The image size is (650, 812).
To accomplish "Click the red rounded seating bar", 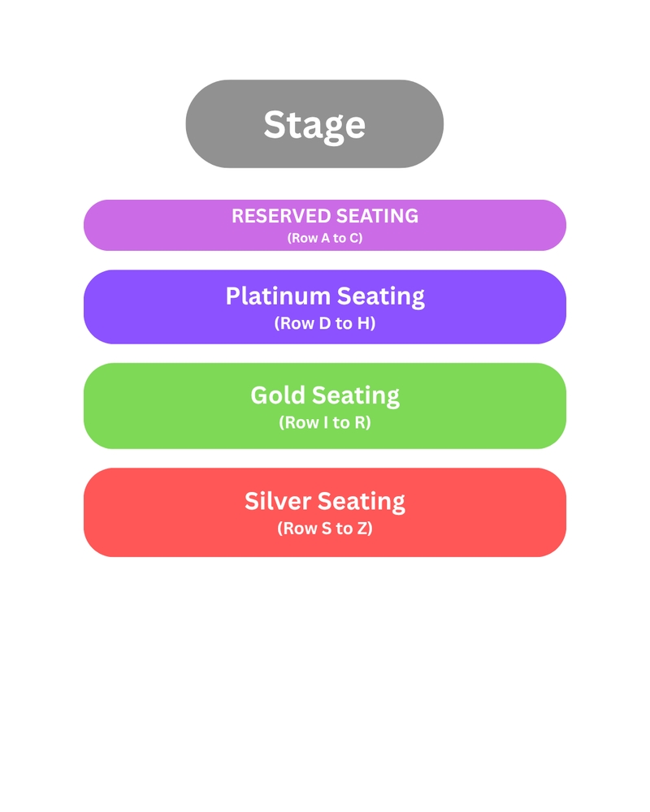I will click(x=324, y=512).
